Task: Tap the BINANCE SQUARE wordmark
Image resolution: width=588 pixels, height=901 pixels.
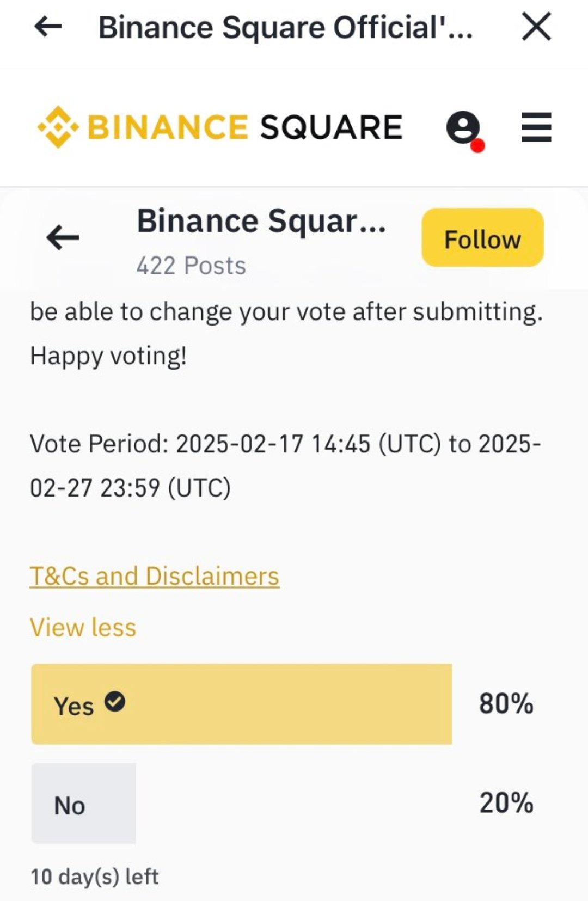Action: pyautogui.click(x=245, y=127)
